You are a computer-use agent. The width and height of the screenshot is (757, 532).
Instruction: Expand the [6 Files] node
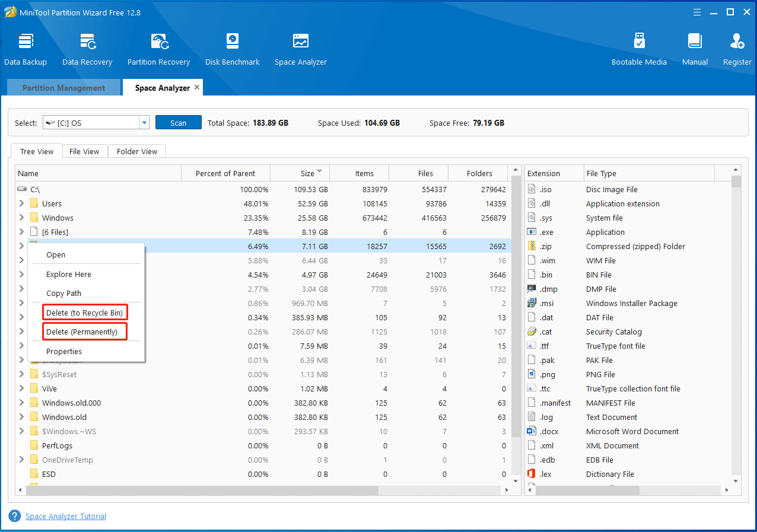tap(21, 232)
